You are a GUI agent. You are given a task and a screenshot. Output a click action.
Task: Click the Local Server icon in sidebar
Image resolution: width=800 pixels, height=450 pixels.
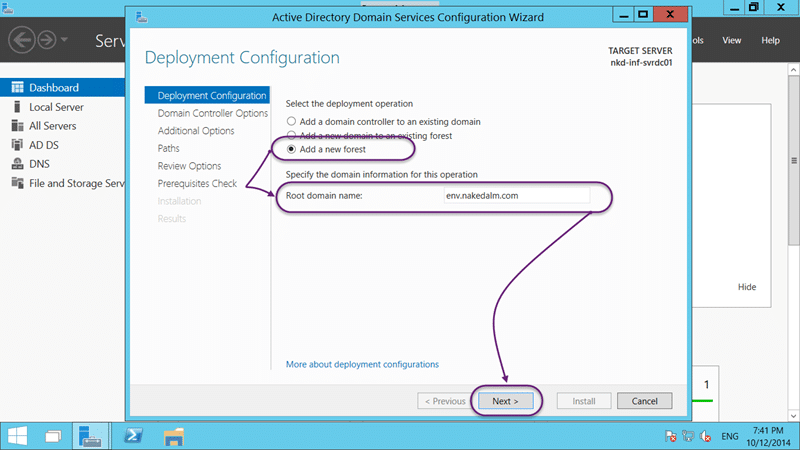(x=17, y=107)
